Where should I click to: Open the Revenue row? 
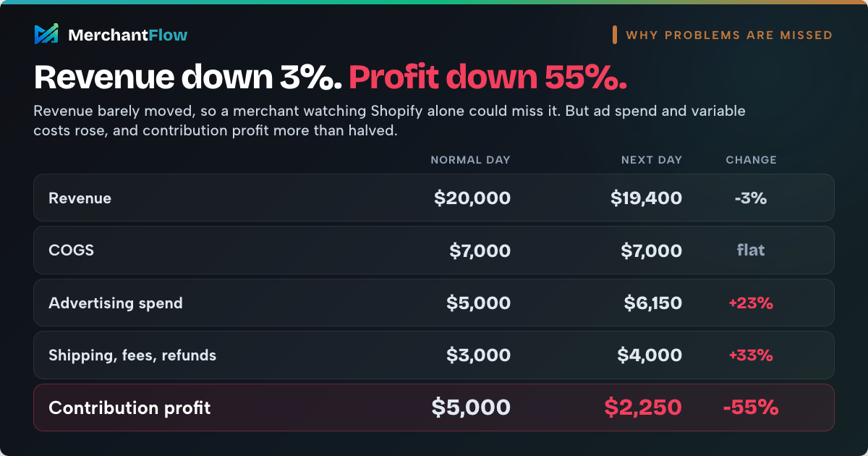(x=434, y=198)
